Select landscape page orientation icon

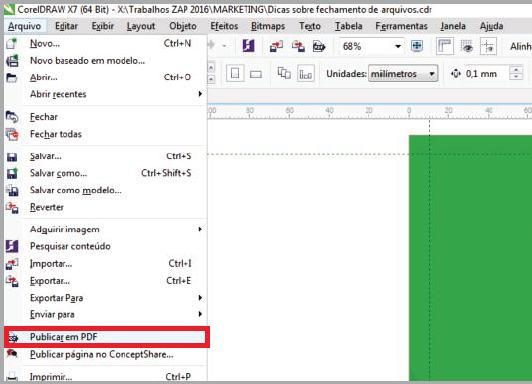(x=256, y=74)
